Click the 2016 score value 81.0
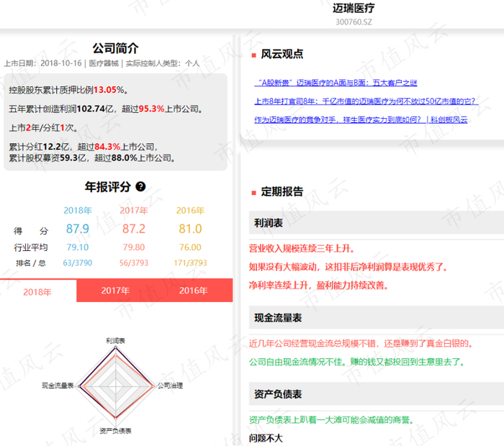 point(190,229)
